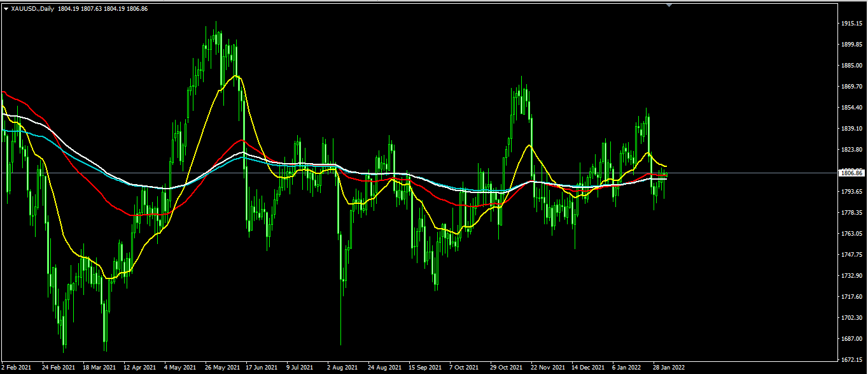Click the 1854.40 price scale label
The height and width of the screenshot is (374, 868).
tap(851, 108)
